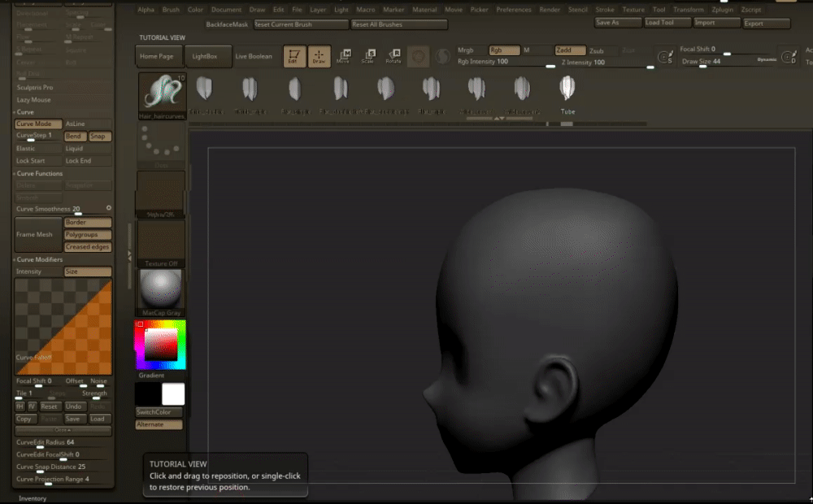The height and width of the screenshot is (504, 813).
Task: Click the Draw Size slider
Action: click(728, 62)
